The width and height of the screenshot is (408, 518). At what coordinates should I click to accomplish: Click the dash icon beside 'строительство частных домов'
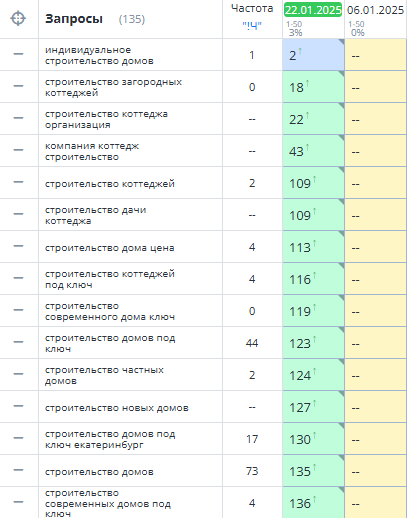click(x=18, y=374)
